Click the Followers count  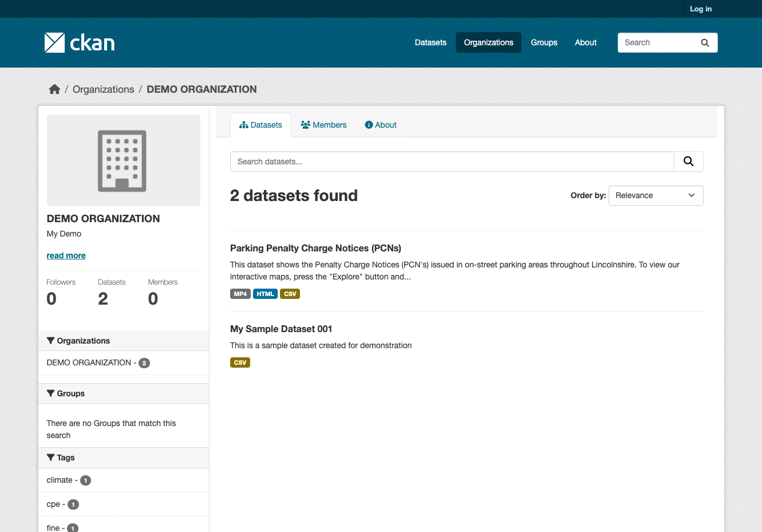52,298
